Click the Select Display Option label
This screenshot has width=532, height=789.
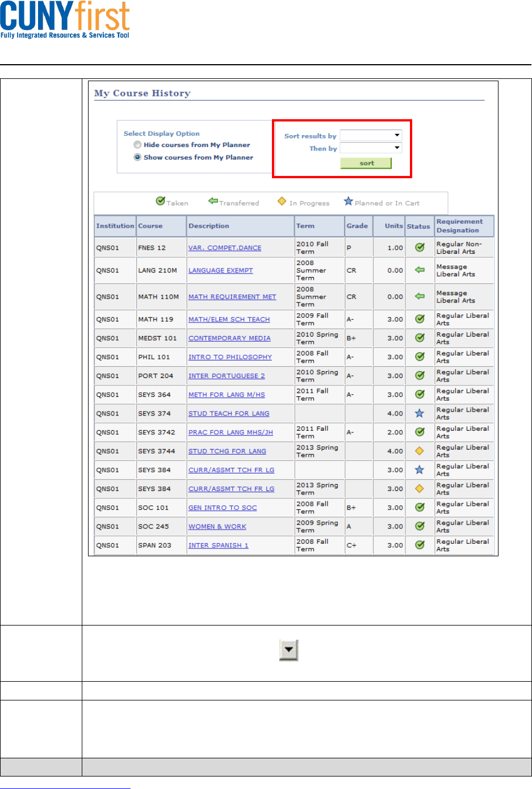(162, 133)
